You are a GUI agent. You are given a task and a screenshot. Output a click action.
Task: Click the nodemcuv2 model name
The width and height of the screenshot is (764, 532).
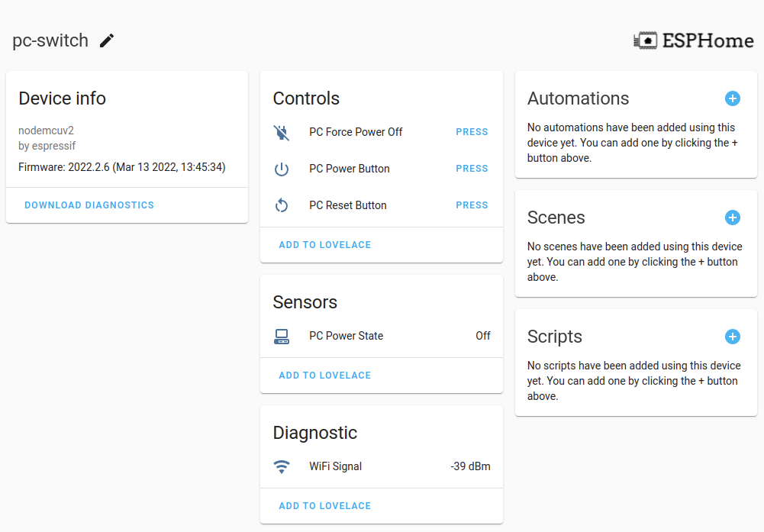tap(47, 131)
